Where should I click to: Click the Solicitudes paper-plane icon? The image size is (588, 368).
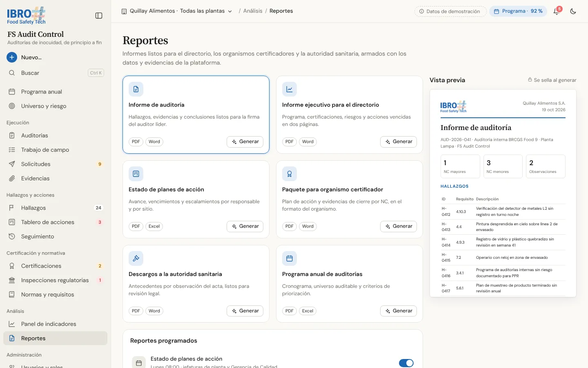(12, 164)
